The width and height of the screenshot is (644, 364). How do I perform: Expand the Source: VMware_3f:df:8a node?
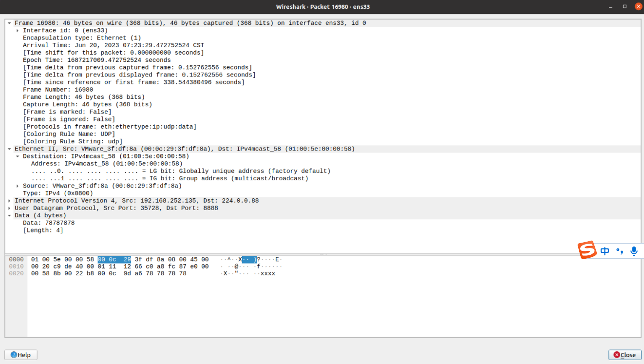(x=18, y=186)
